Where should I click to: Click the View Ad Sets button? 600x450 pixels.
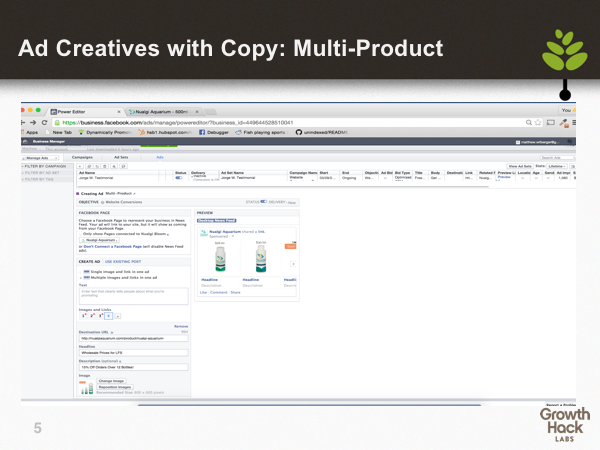pyautogui.click(x=520, y=166)
